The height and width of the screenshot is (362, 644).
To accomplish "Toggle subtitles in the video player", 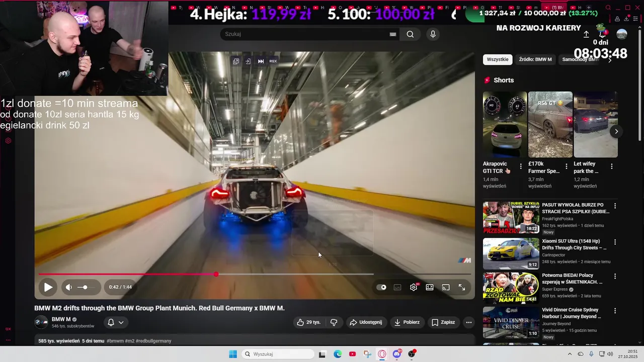I will 397,287.
